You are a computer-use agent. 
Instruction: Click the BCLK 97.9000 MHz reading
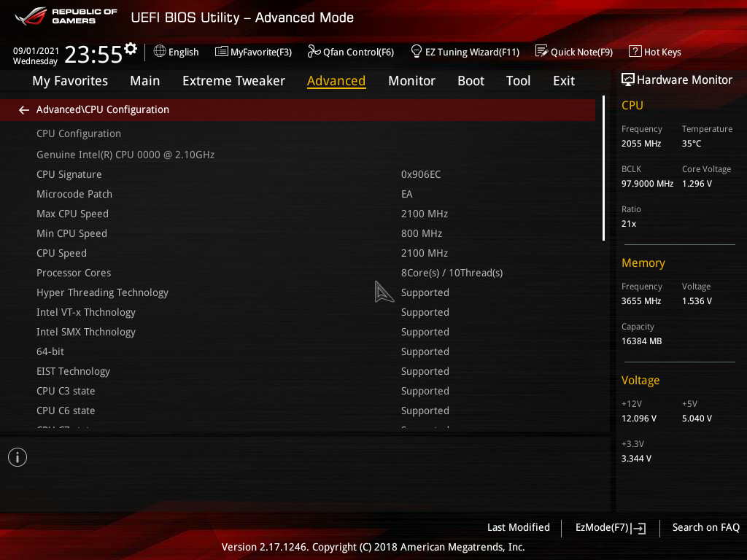click(x=647, y=183)
